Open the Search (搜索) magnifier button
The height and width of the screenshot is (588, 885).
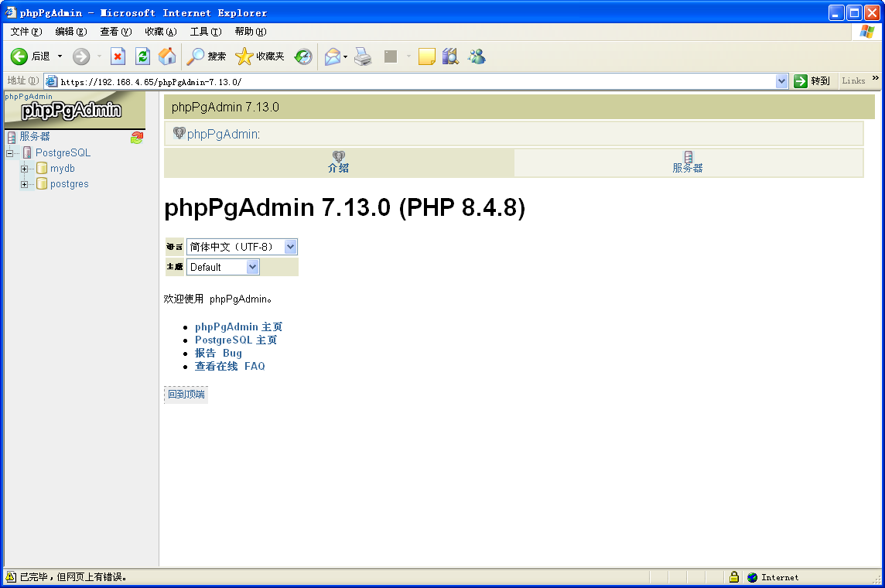(x=206, y=56)
